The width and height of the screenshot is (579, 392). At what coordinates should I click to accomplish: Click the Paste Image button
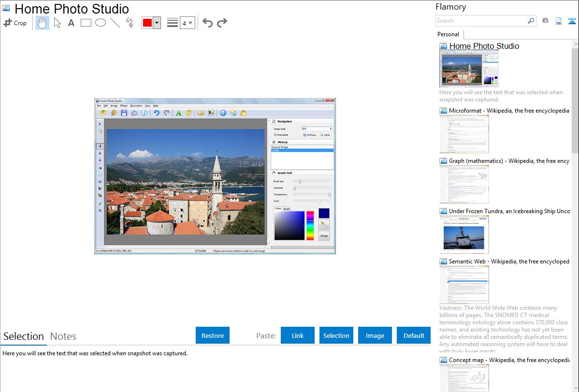375,335
